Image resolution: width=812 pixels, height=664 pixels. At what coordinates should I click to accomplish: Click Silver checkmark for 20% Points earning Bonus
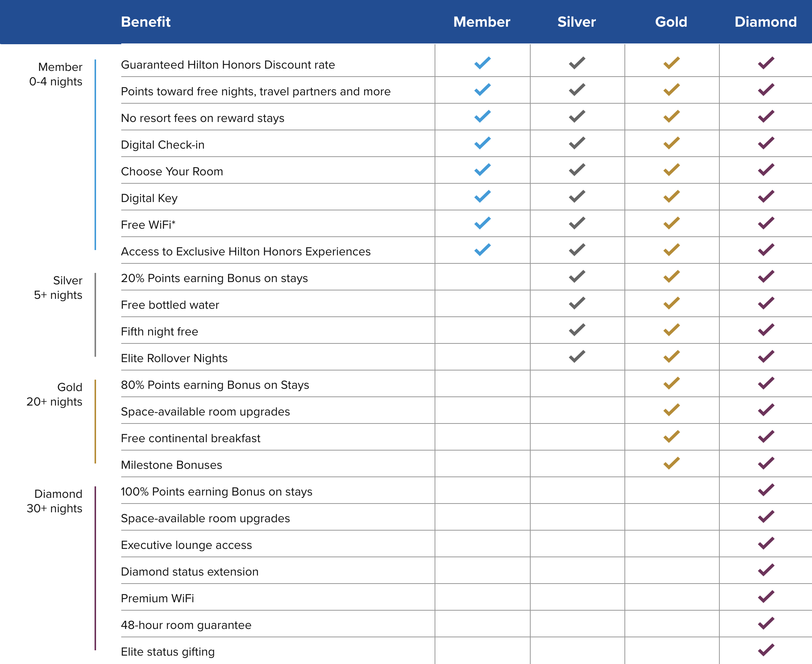coord(577,276)
